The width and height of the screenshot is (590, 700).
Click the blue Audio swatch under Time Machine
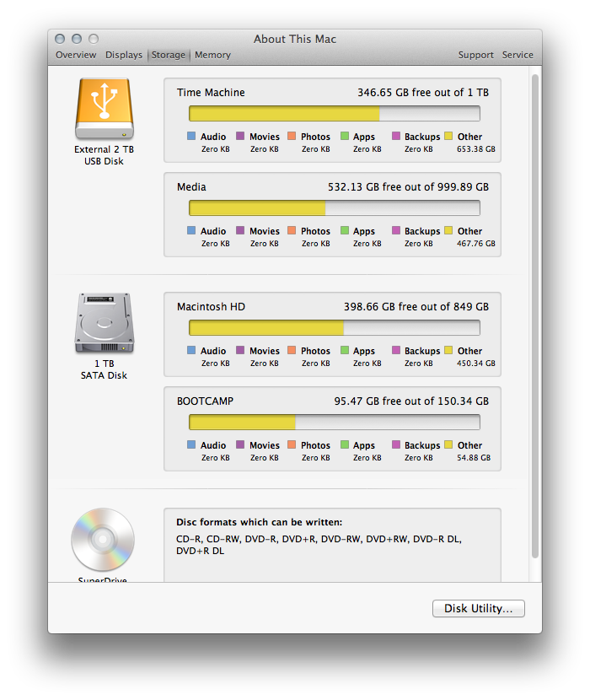191,136
